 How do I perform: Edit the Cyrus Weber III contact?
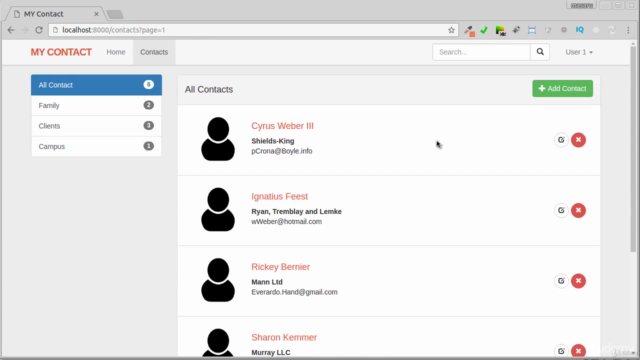[561, 140]
